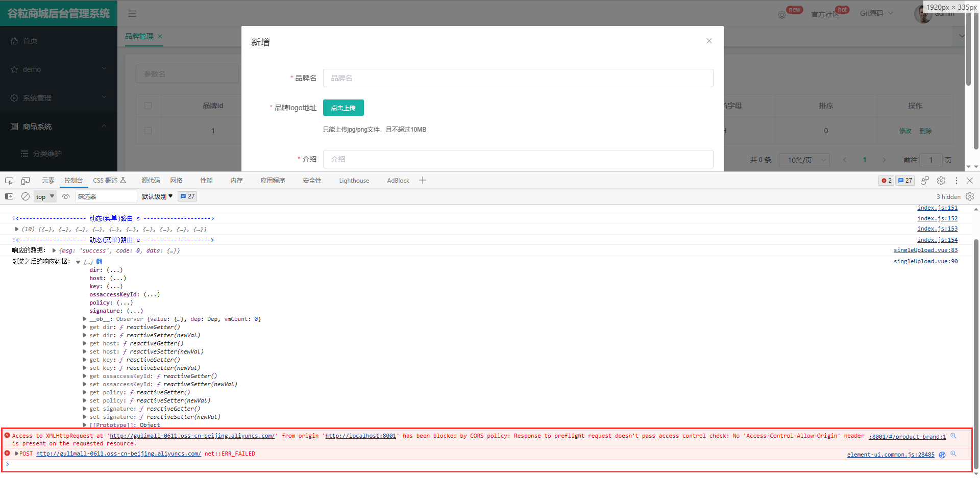
Task: Close the 新增 dialog
Action: [709, 41]
